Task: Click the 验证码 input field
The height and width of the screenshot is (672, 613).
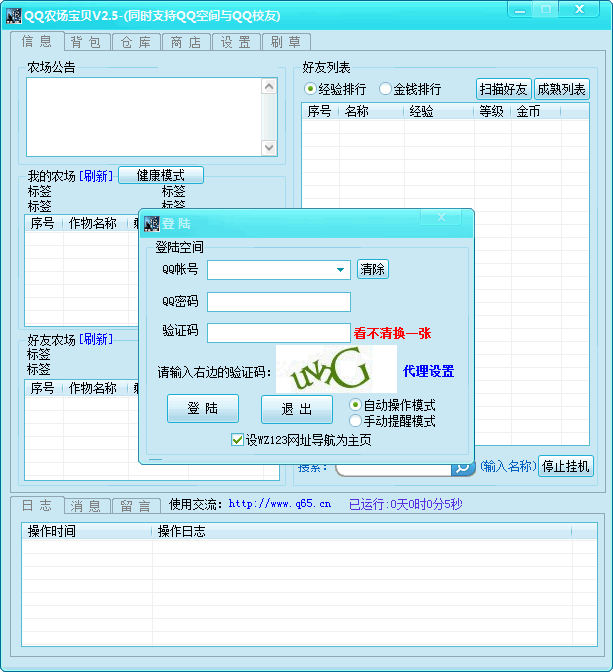Action: [279, 333]
